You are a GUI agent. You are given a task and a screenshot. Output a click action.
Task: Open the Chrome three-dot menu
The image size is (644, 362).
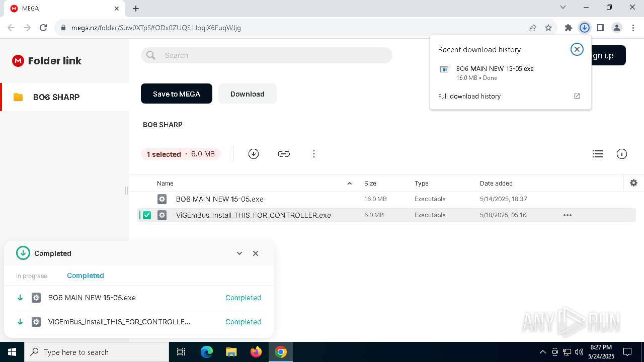pyautogui.click(x=633, y=28)
